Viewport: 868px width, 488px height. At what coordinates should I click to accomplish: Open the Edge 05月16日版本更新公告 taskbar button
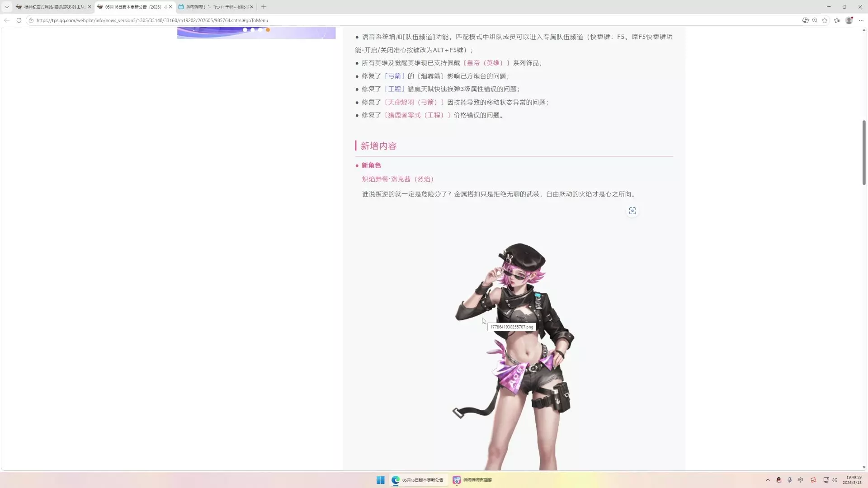418,480
